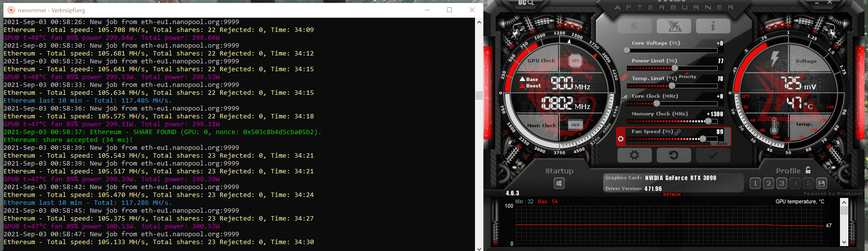Select profile slot 4

tap(795, 183)
